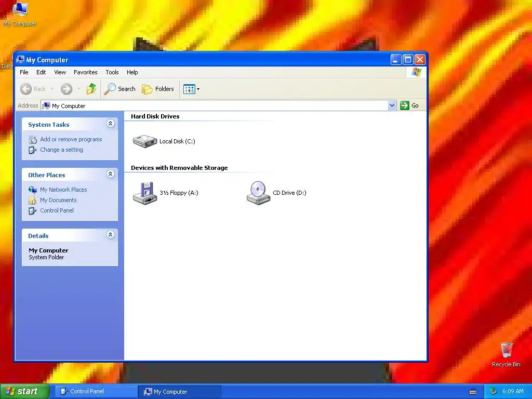
Task: Click the Start button
Action: [x=24, y=391]
